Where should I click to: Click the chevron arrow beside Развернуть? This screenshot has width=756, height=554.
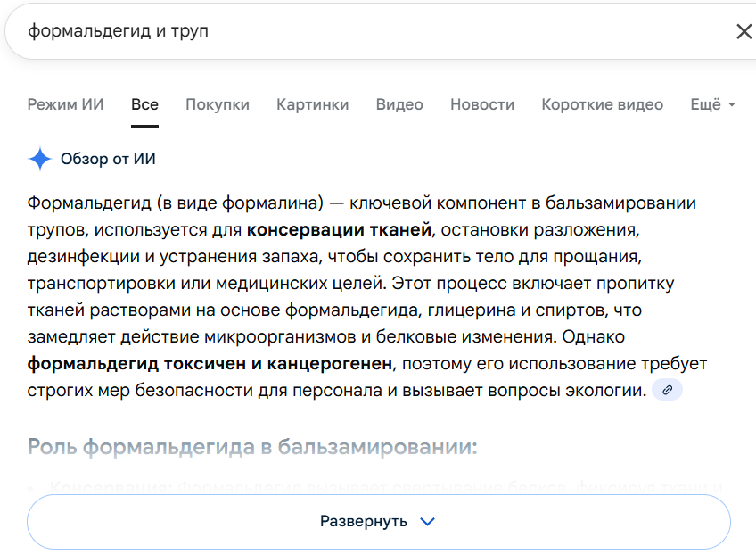427,522
